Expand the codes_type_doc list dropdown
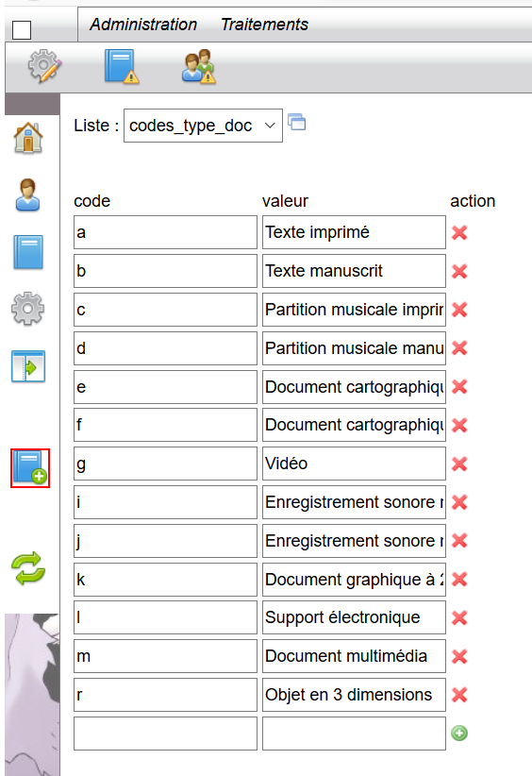This screenshot has width=532, height=776. pyautogui.click(x=203, y=126)
